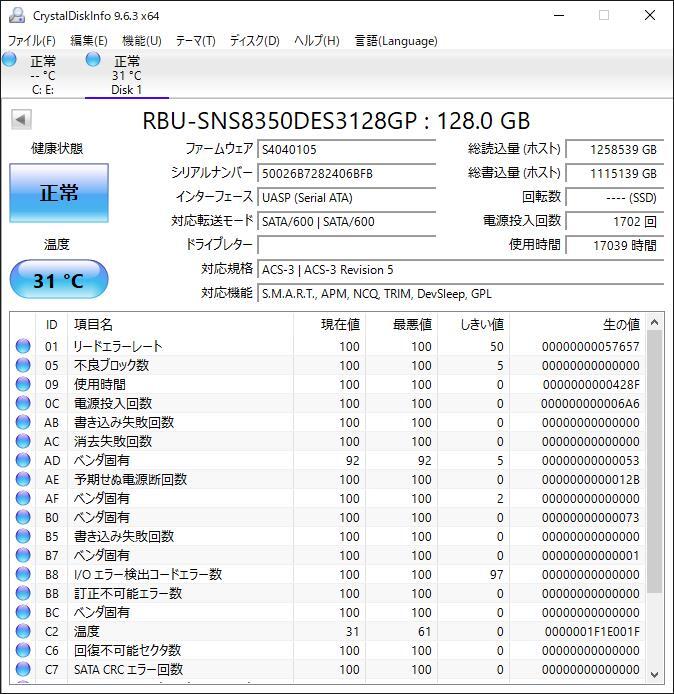Click the 項目名 column header

[x=180, y=324]
